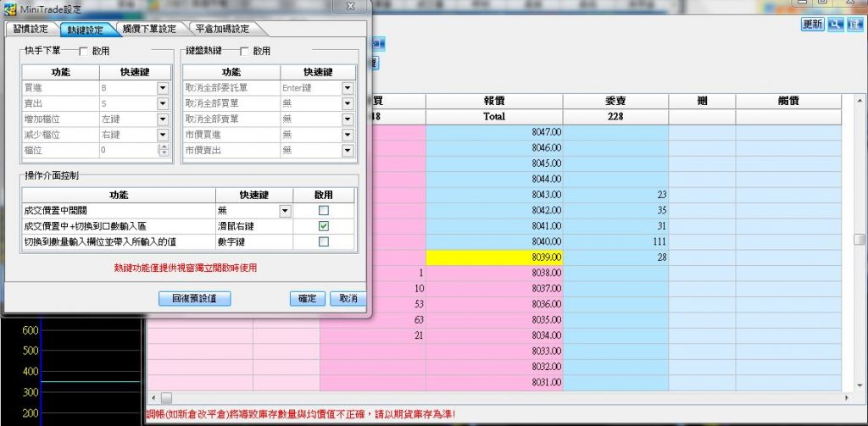Close the MiniTrade設定 dialog
This screenshot has height=426, width=868.
[350, 6]
